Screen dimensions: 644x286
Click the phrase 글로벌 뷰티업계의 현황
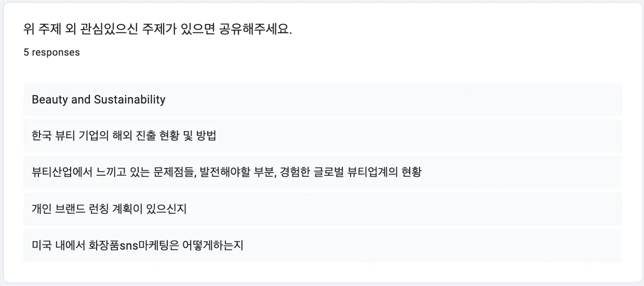coord(370,173)
